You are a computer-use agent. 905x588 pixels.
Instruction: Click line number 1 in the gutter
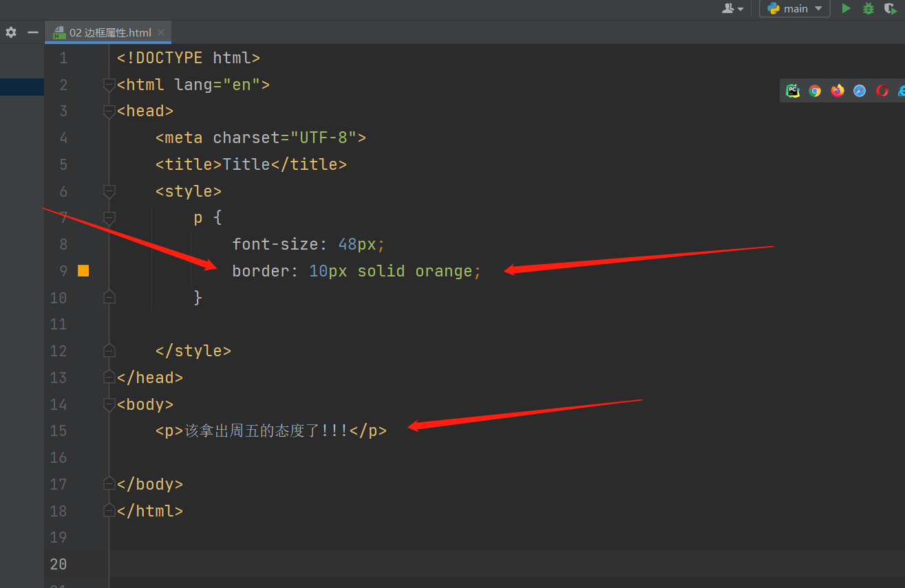tap(63, 58)
